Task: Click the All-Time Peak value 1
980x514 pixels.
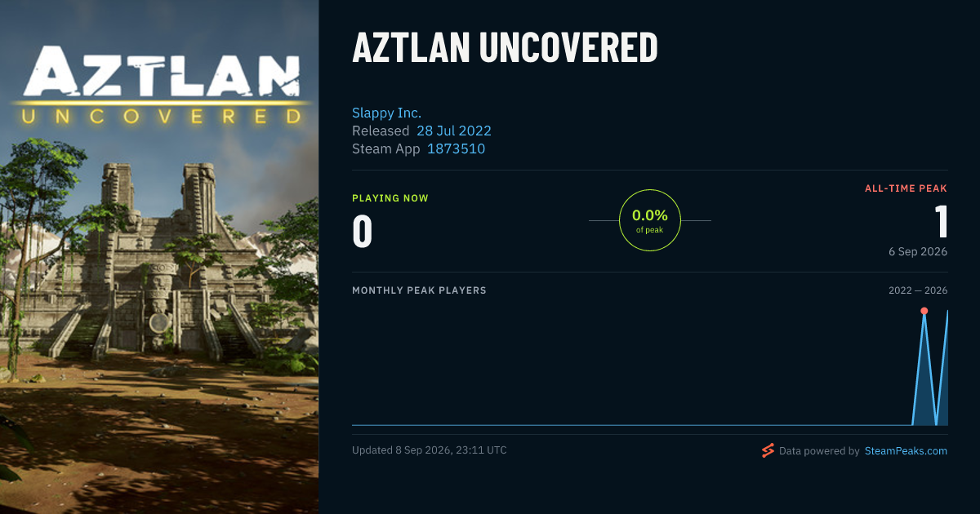Action: pyautogui.click(x=941, y=221)
